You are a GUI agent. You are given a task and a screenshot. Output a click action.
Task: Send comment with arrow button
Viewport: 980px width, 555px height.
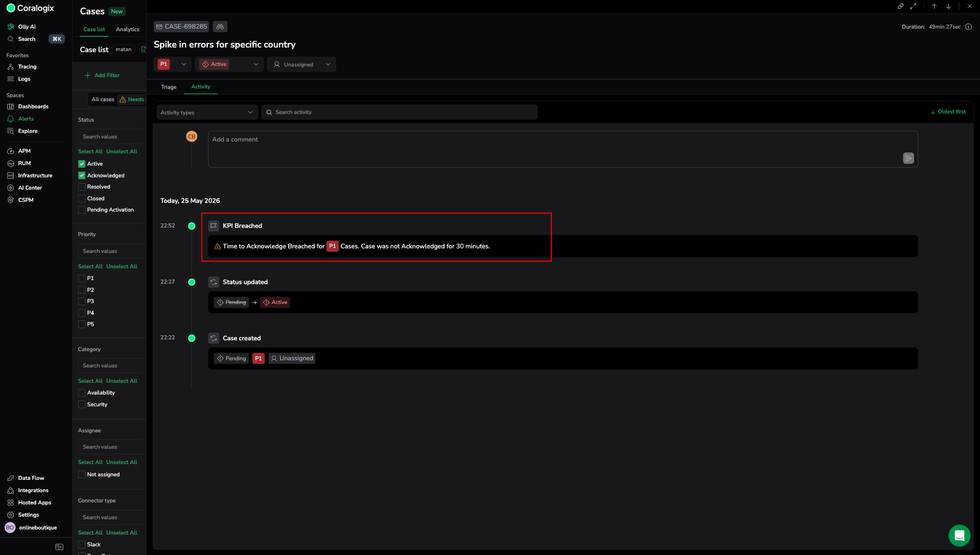[x=908, y=158]
